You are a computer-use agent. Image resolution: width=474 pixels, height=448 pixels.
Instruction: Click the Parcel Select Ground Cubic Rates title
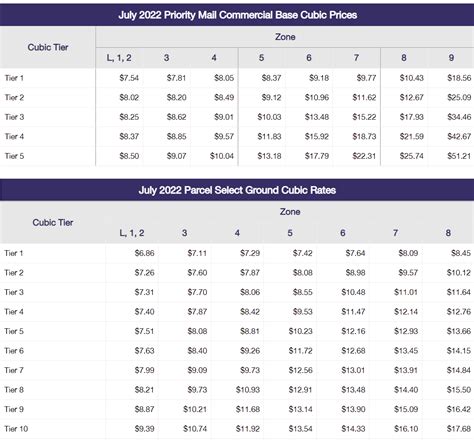(x=237, y=190)
